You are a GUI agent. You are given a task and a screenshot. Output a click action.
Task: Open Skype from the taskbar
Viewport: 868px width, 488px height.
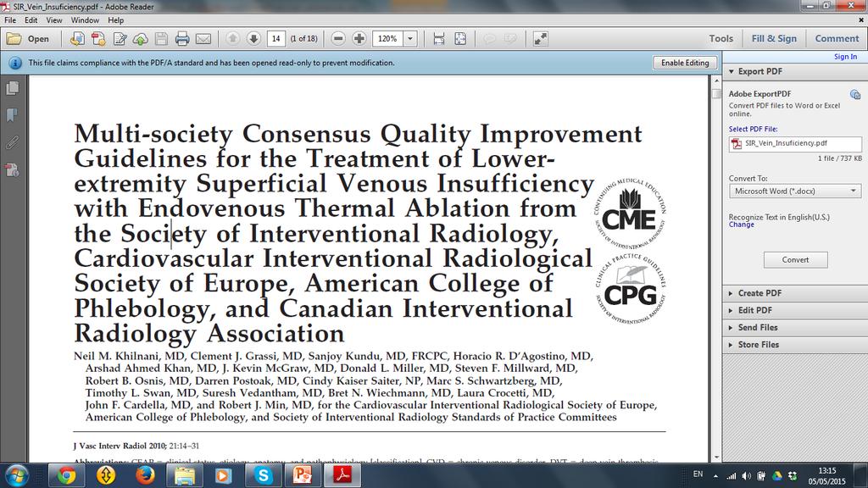pos(263,475)
